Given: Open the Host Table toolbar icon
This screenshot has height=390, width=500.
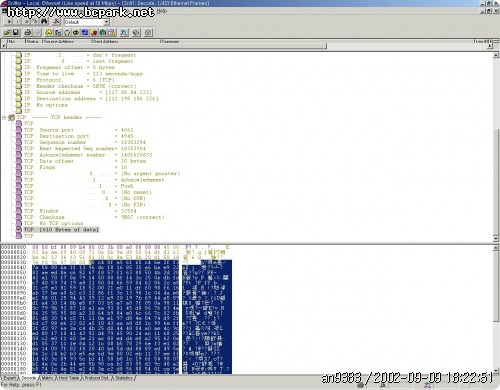Looking at the screenshot, I should [58, 32].
